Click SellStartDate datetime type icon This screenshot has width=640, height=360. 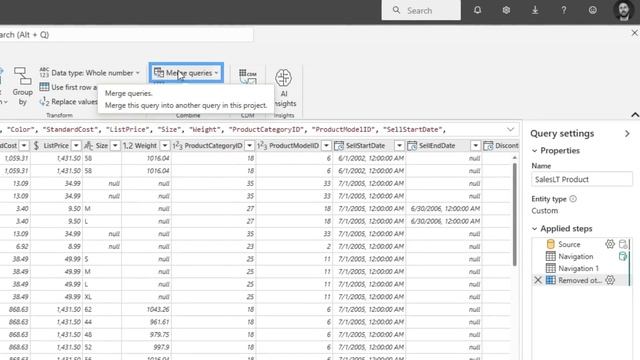pos(339,145)
